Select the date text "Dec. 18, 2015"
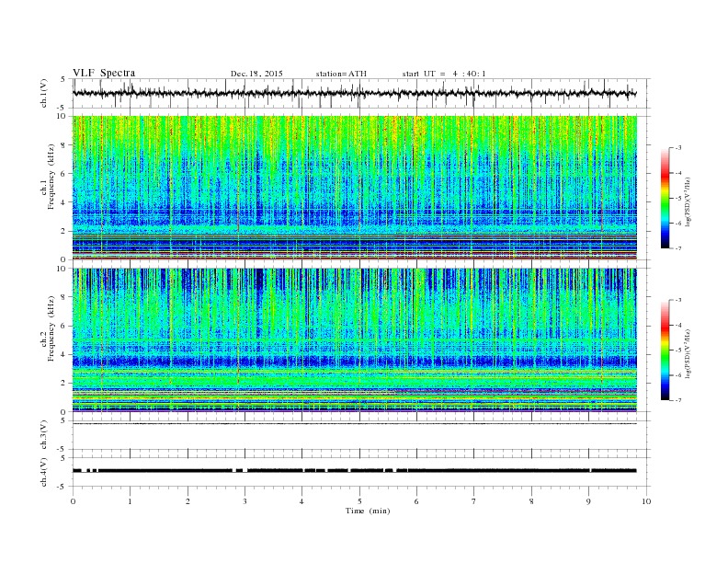 coord(256,74)
